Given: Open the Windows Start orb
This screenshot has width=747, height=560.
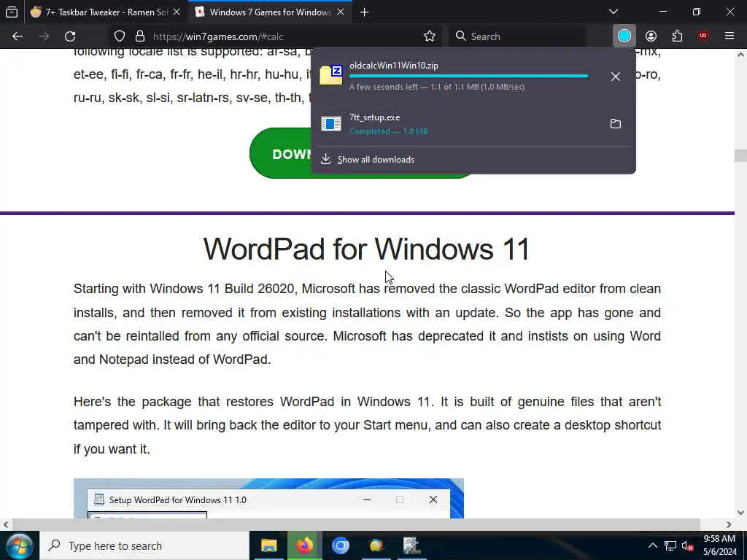Looking at the screenshot, I should click(x=19, y=545).
